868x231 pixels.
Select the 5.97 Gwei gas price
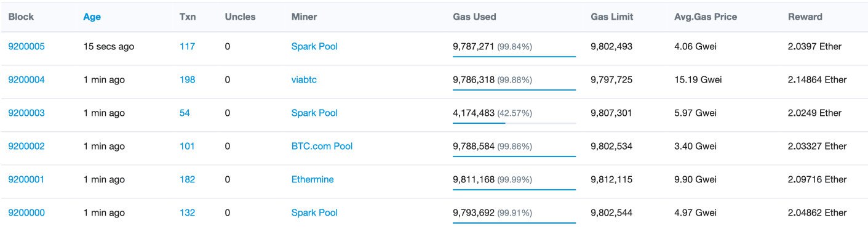point(695,113)
